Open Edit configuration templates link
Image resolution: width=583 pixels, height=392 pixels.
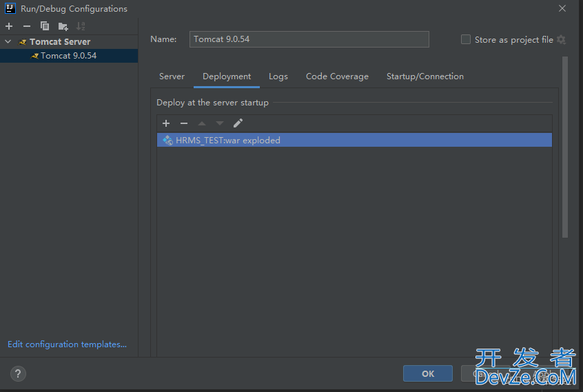[67, 344]
